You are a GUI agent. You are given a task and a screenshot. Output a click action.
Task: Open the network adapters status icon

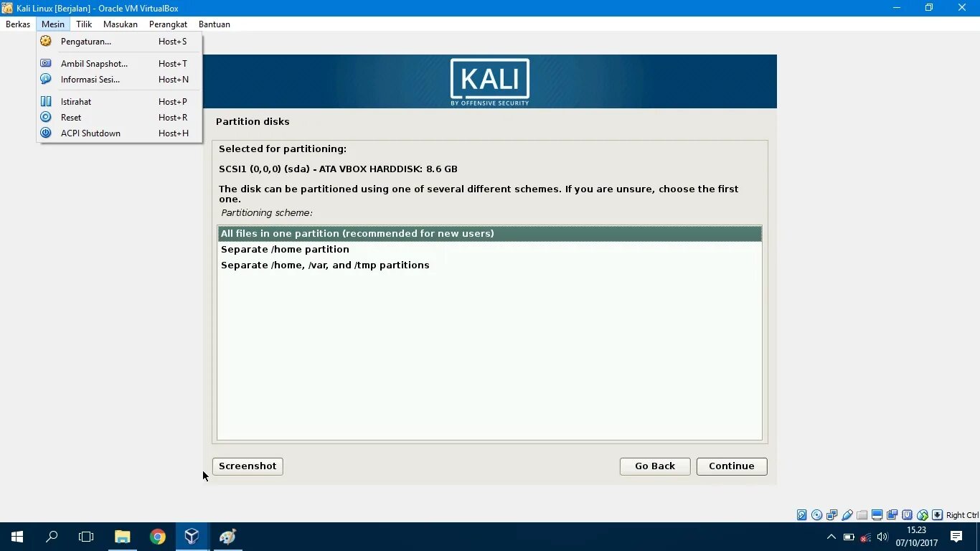pos(832,515)
